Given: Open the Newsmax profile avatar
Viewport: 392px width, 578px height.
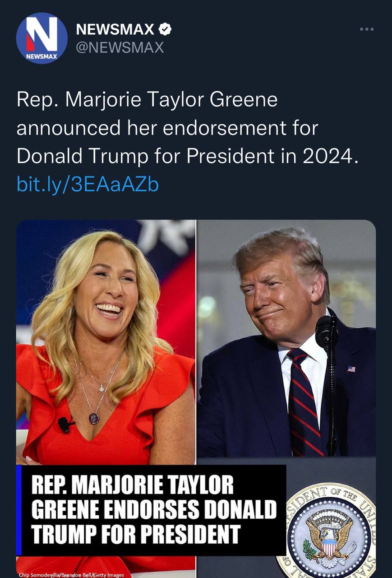Looking at the screenshot, I should point(42,38).
